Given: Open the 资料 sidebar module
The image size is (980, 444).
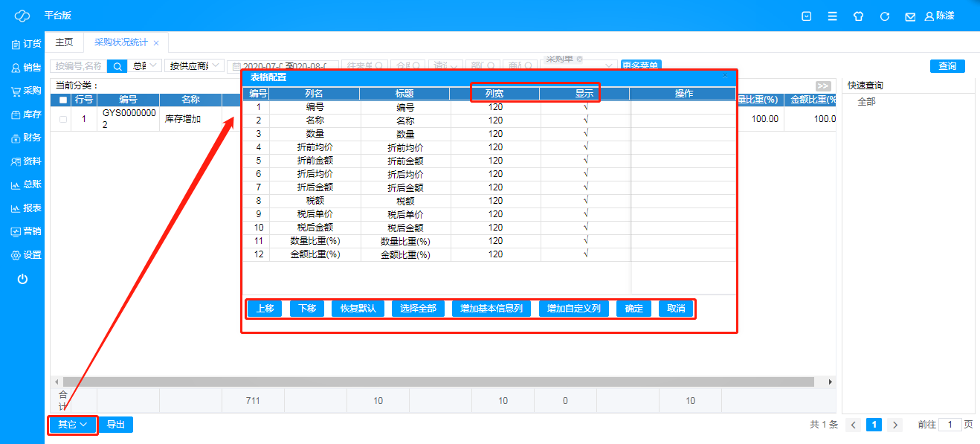Looking at the screenshot, I should 26,161.
